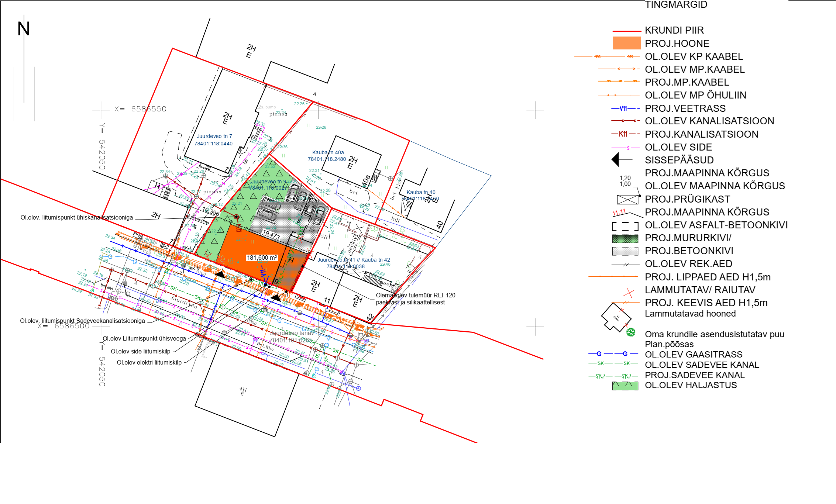Click the Ol.olev elektri liitumiskilp annotation
Viewport: 836px width, 504px height.
click(x=149, y=363)
